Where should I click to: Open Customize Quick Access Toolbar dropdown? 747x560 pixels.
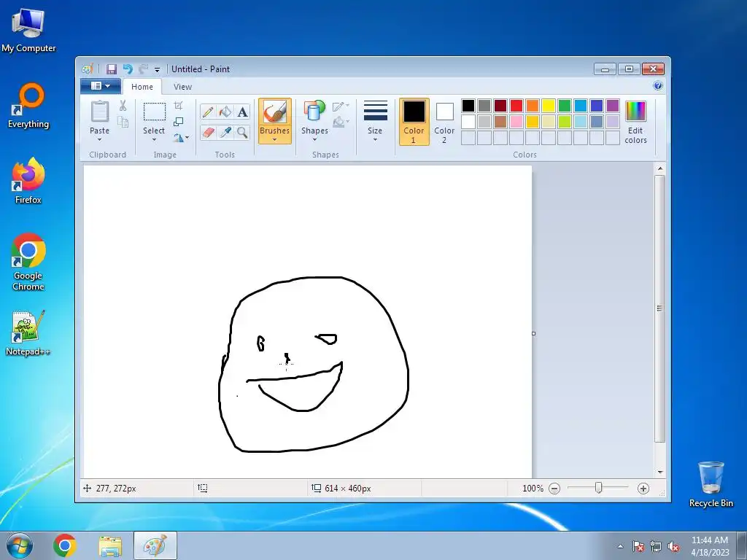pyautogui.click(x=158, y=69)
